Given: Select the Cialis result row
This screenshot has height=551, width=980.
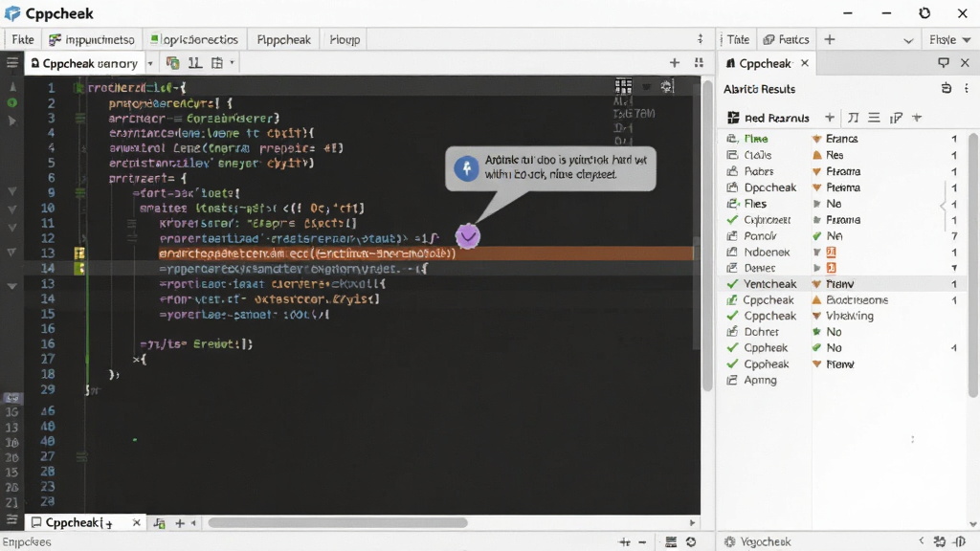Looking at the screenshot, I should tap(842, 155).
